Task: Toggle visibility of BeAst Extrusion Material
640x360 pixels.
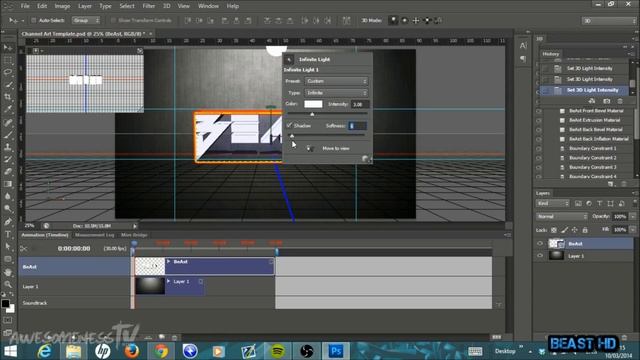Action: [539, 120]
